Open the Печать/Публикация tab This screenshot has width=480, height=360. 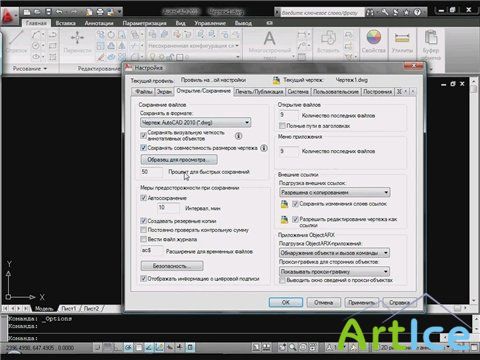click(x=259, y=91)
